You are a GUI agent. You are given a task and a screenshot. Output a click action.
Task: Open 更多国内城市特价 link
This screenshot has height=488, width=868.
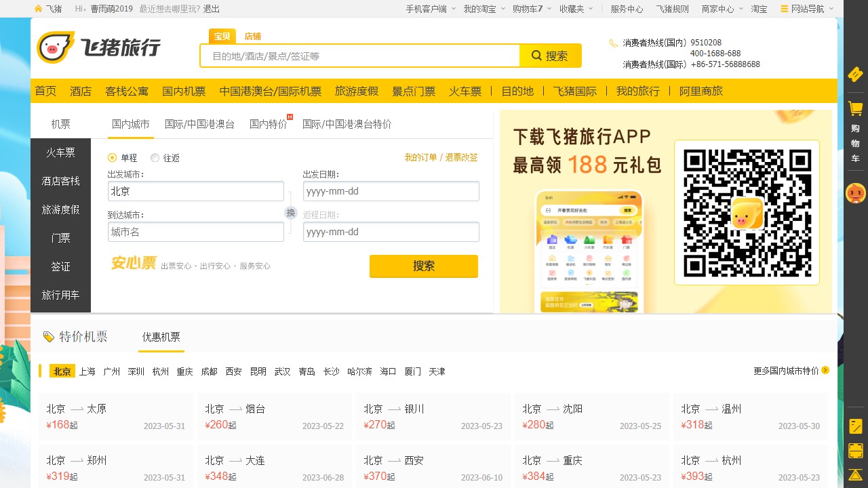click(791, 371)
